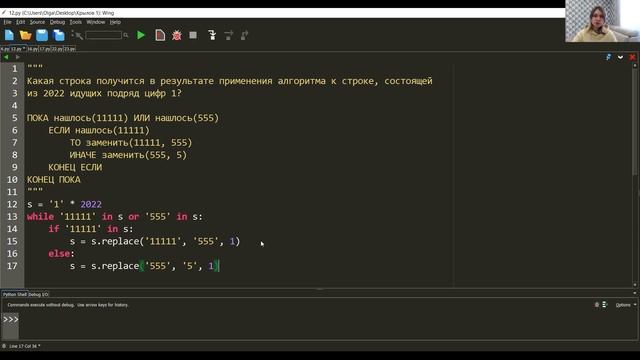Open the Edit menu

tap(20, 22)
